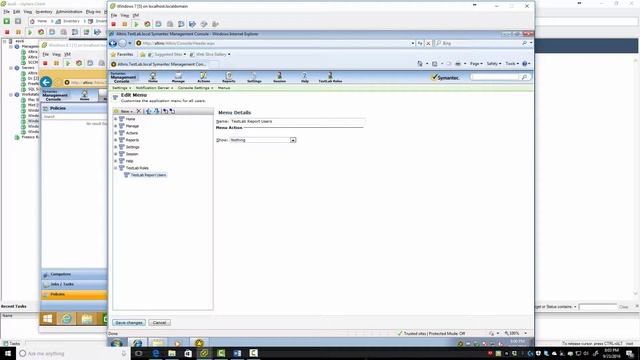
Task: Click Jobs / Tasks in Windows 8.1 VM
Action: (74, 284)
